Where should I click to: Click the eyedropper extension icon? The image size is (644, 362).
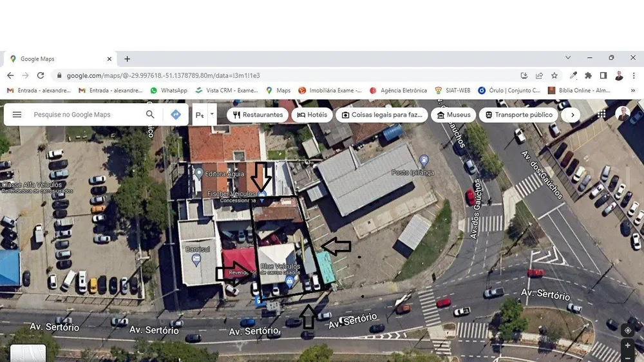[x=573, y=75]
